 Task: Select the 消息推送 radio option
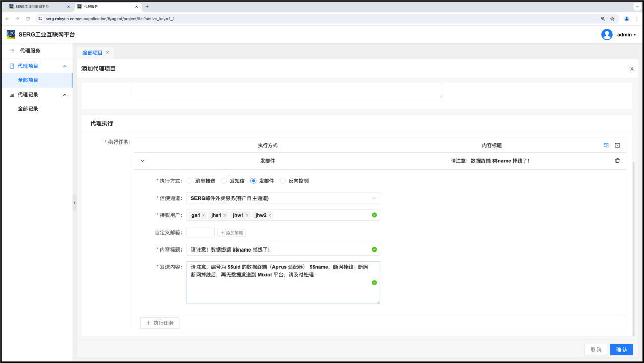190,181
